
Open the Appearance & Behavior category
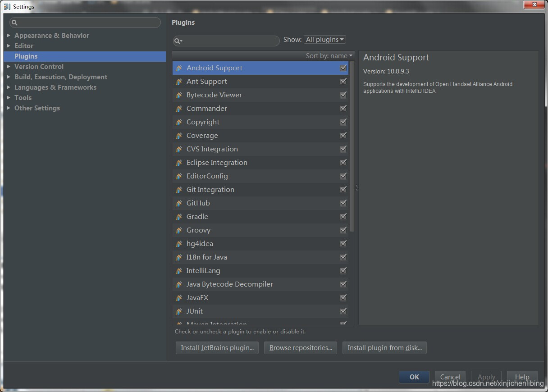click(x=52, y=36)
